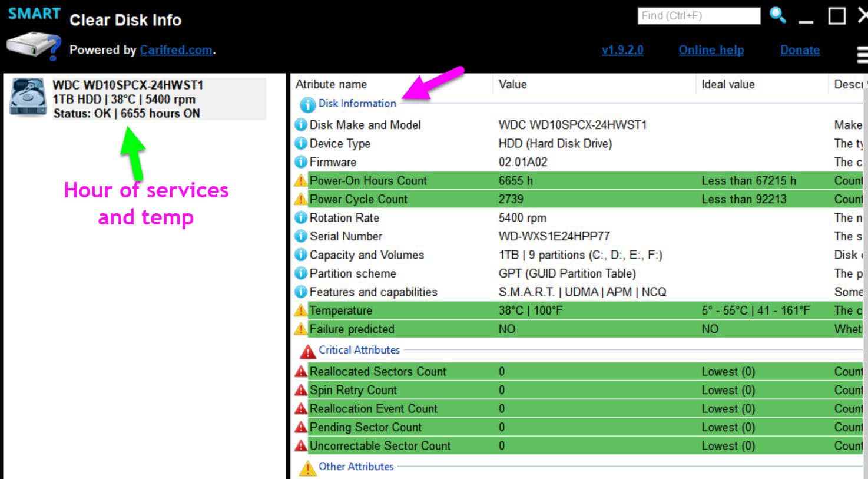Sort by the Value column header
The width and height of the screenshot is (868, 479).
(512, 84)
